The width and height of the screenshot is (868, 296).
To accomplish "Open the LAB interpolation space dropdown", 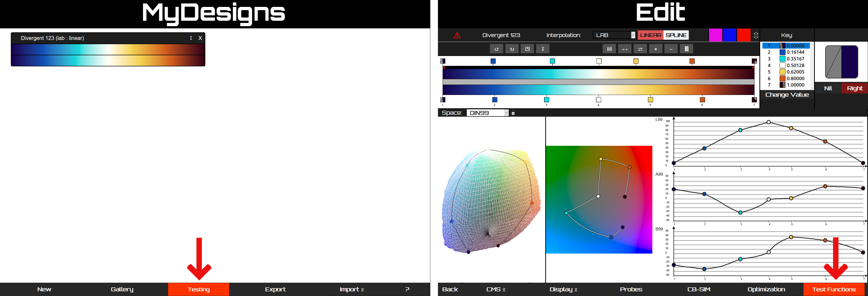I will [614, 35].
